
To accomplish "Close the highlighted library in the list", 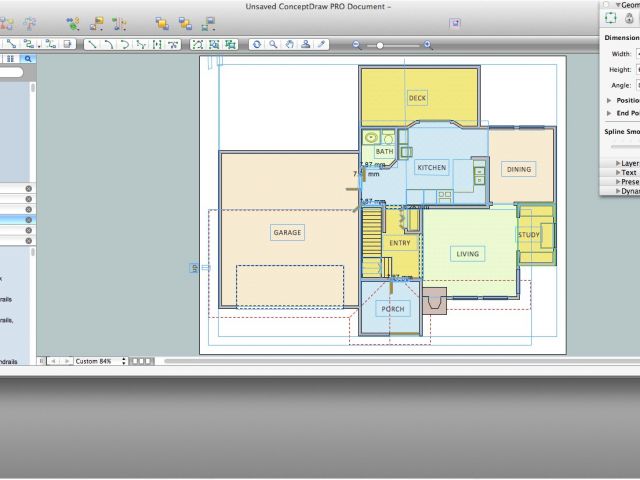I will (28, 219).
